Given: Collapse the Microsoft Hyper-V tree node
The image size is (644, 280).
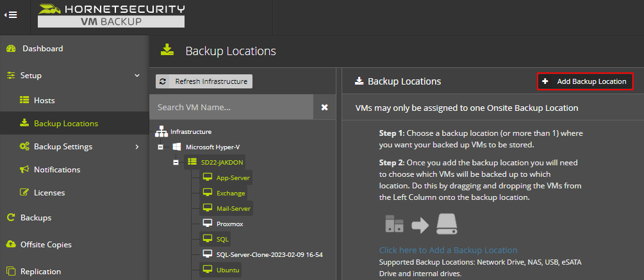Looking at the screenshot, I should coord(161,147).
